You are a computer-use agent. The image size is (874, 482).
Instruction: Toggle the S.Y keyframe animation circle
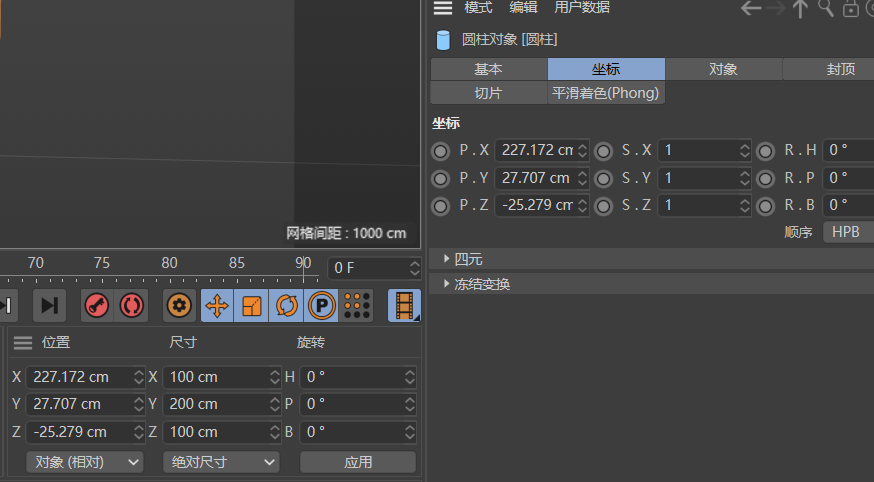(603, 178)
